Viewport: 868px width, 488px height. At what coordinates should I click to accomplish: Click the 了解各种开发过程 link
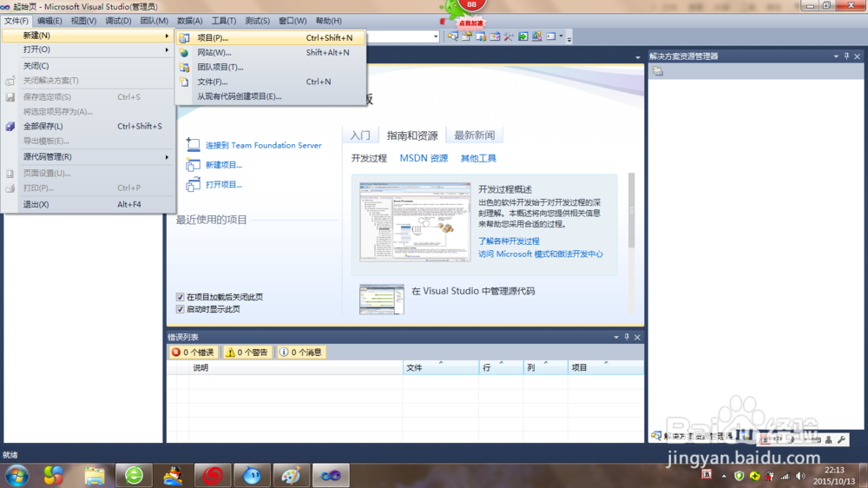tap(509, 241)
